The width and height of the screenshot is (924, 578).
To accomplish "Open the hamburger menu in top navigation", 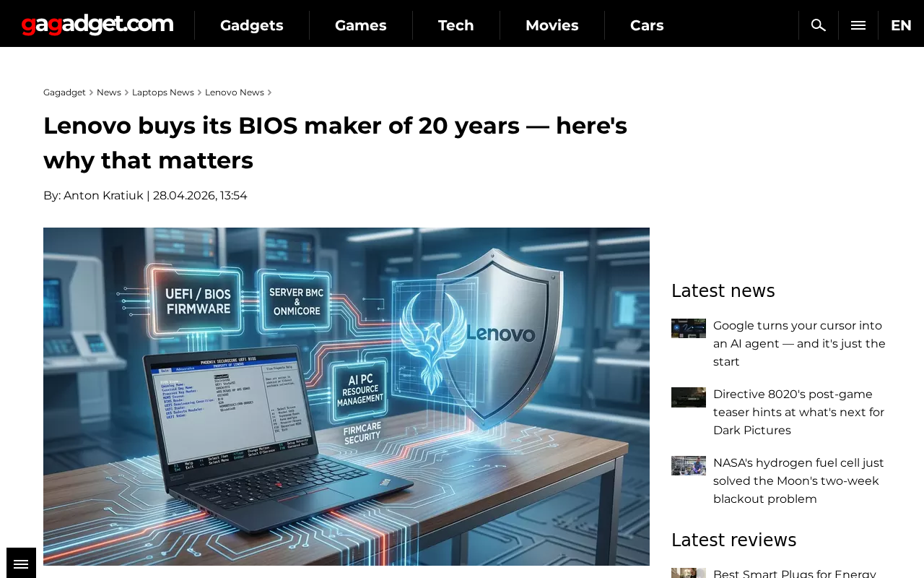I will (x=858, y=25).
